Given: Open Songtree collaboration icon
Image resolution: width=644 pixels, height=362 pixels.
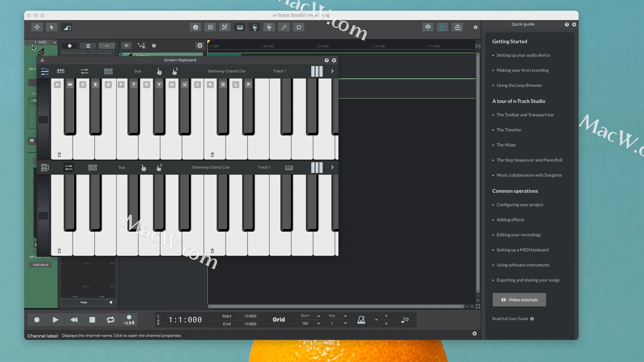Looking at the screenshot, I should [x=428, y=27].
